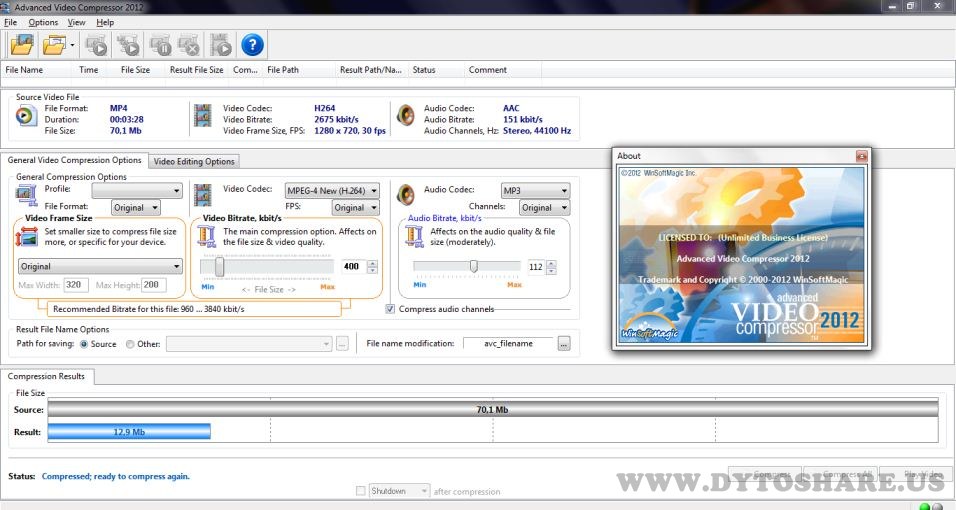This screenshot has height=510, width=956.
Task: Open help with the blue question icon
Action: click(252, 45)
